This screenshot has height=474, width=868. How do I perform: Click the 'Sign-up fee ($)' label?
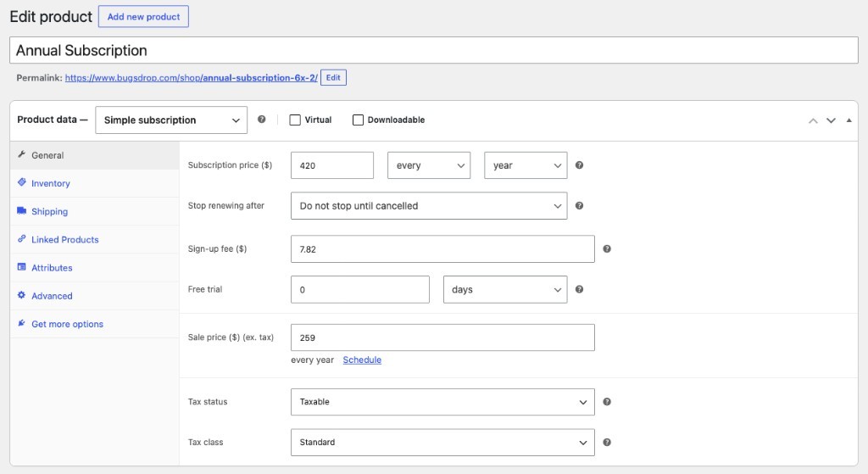pos(217,248)
